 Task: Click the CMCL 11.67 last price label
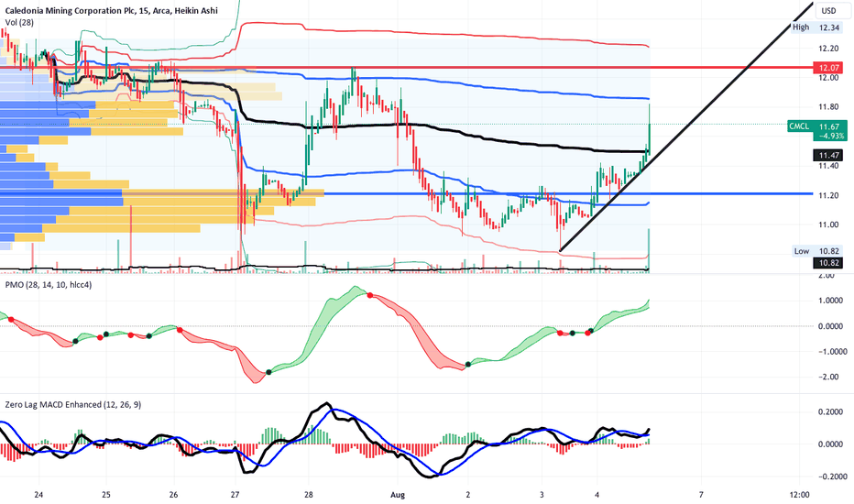(817, 126)
